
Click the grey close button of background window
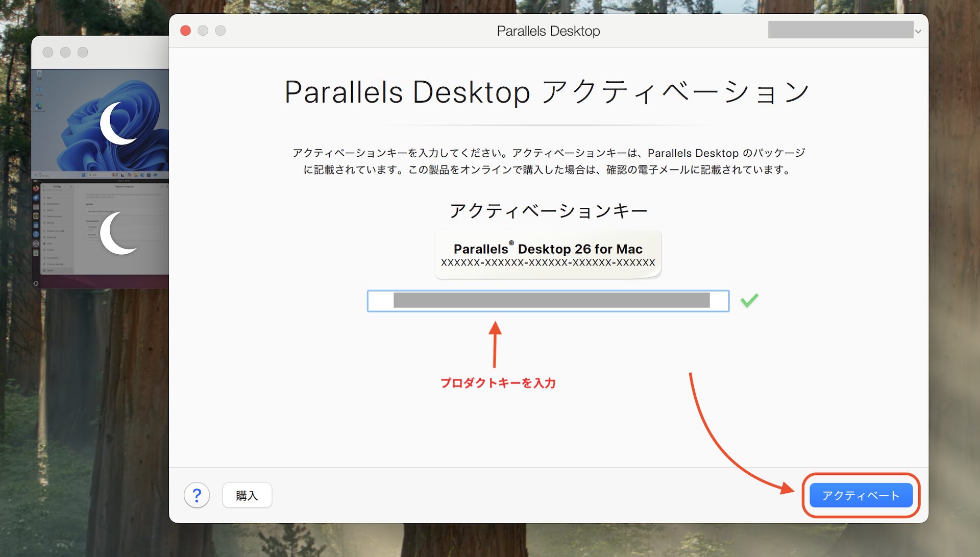48,53
